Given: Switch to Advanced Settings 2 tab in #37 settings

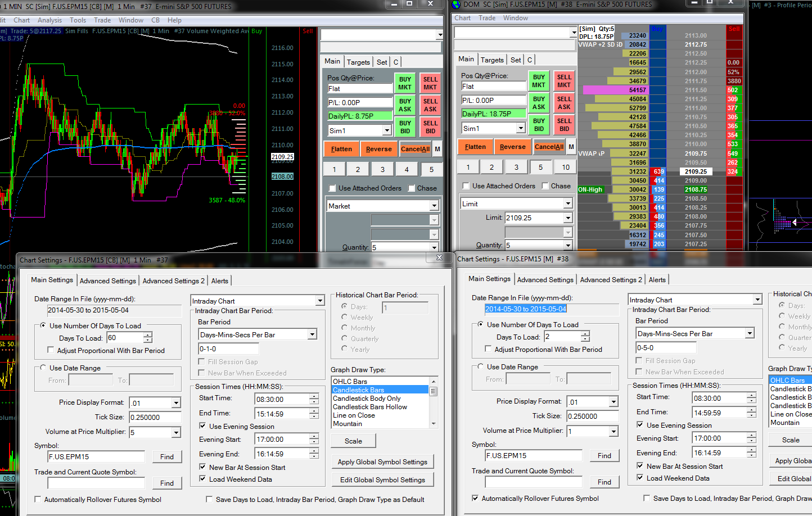Looking at the screenshot, I should tap(174, 281).
